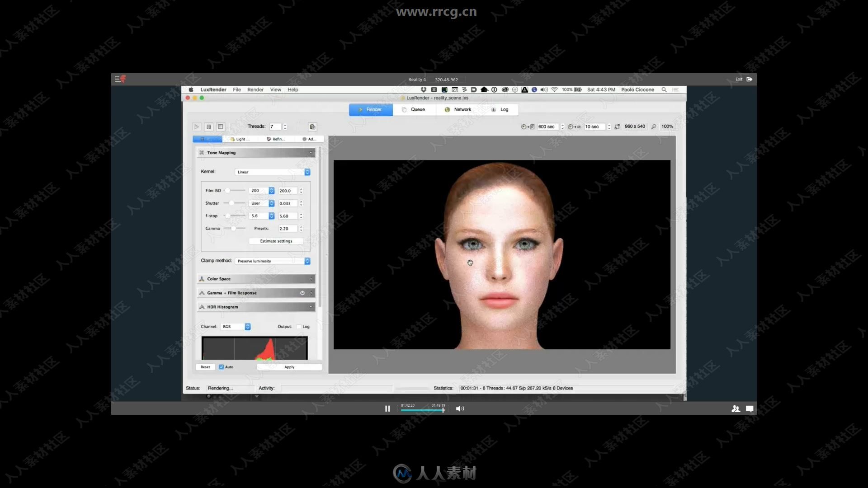The image size is (868, 488).
Task: Open the participants icon in player bar
Action: click(x=736, y=408)
